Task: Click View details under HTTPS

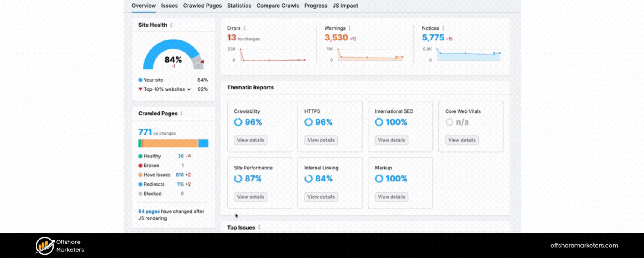Action: tap(321, 140)
